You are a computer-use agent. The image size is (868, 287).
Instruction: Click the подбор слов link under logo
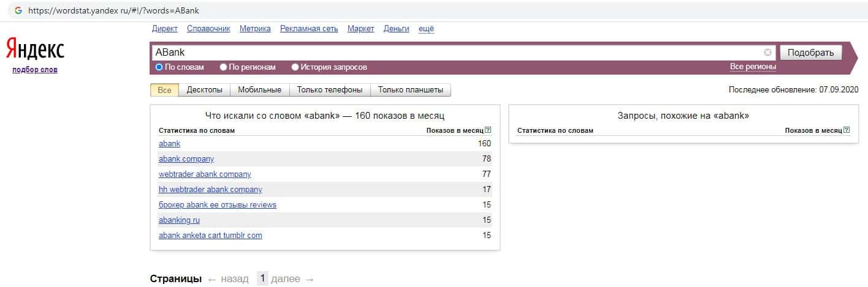click(x=34, y=70)
